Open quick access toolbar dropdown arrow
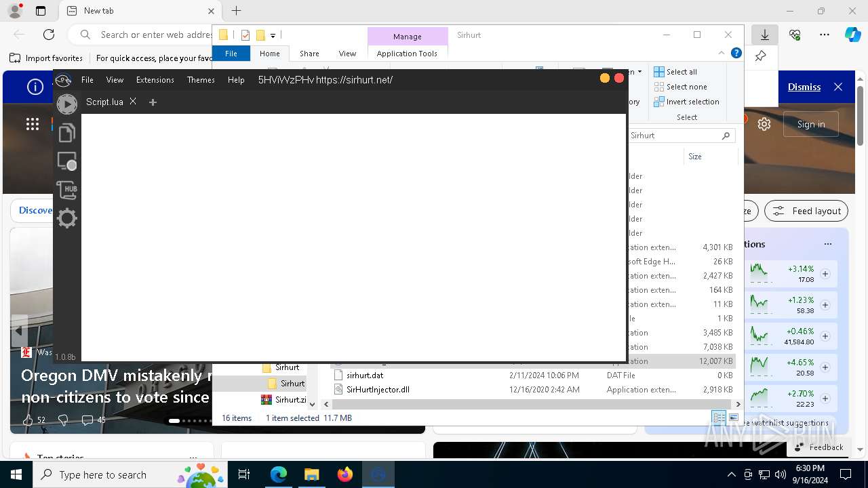Viewport: 868px width, 488px height. click(x=273, y=35)
